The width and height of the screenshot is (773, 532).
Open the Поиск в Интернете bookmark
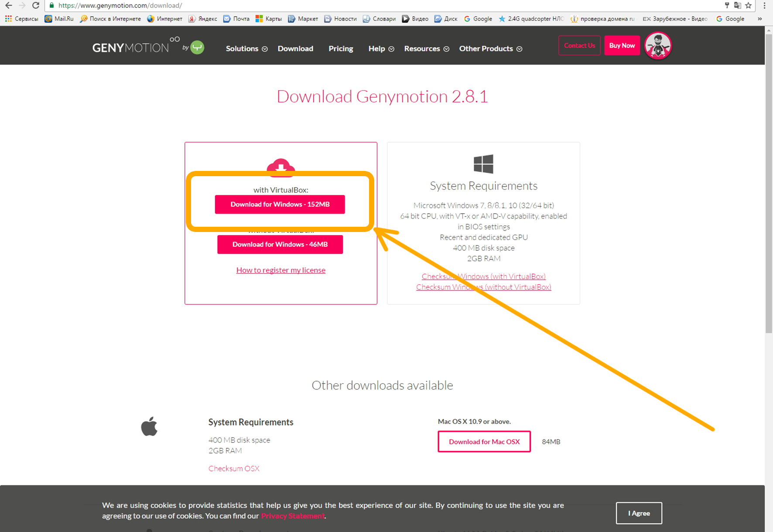[x=110, y=19]
